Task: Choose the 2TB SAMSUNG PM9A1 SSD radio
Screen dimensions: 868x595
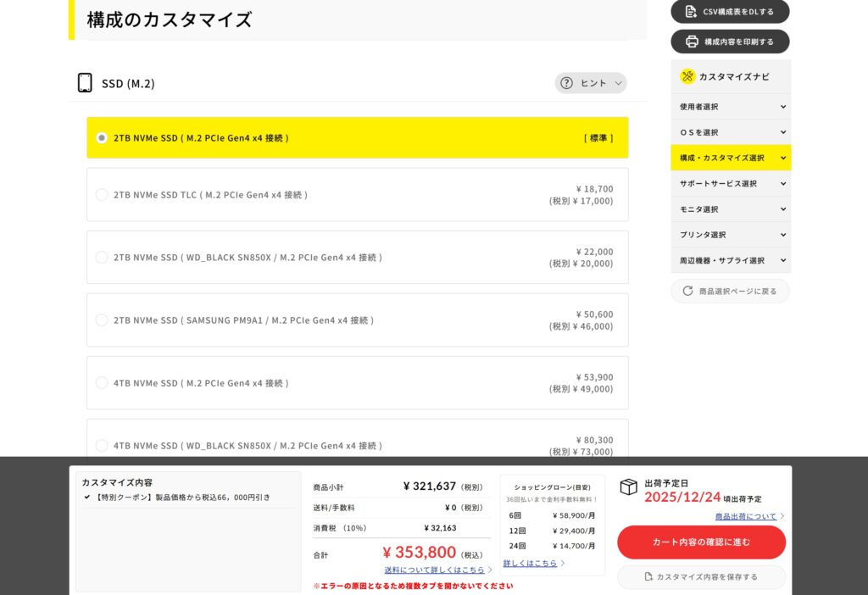Action: (x=102, y=320)
